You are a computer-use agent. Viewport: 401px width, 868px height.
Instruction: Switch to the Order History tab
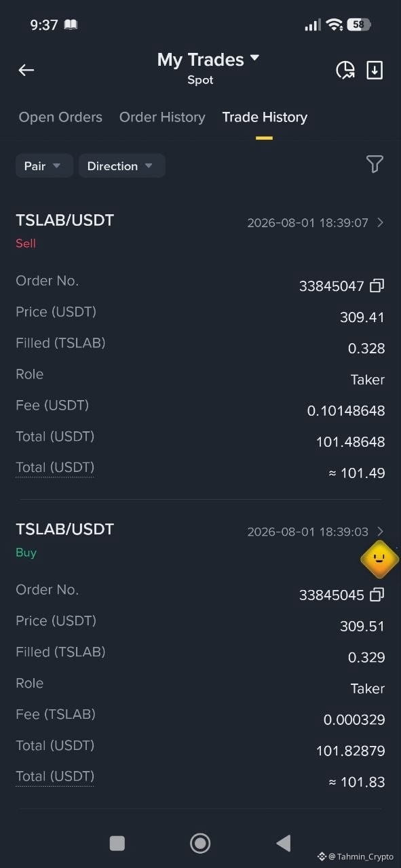point(162,117)
